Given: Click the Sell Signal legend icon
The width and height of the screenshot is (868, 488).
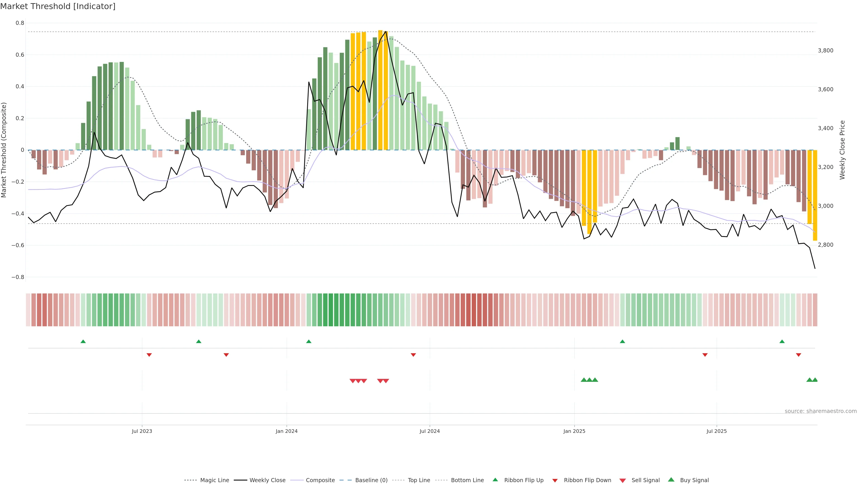Looking at the screenshot, I should [623, 481].
